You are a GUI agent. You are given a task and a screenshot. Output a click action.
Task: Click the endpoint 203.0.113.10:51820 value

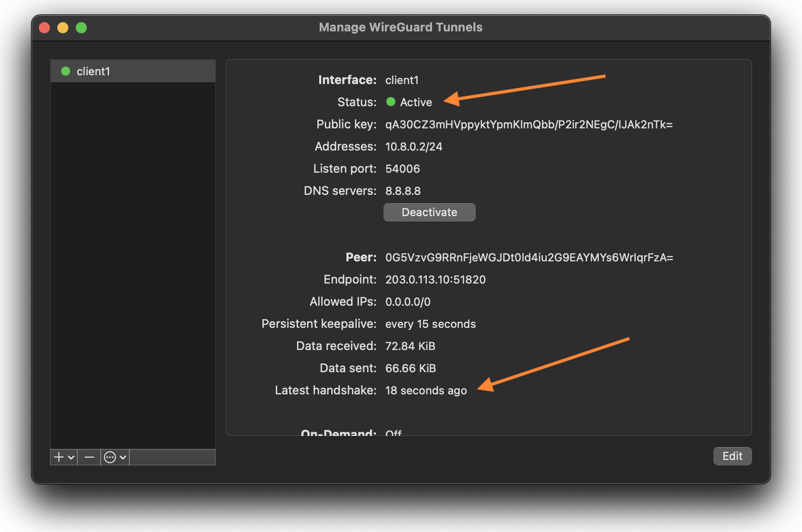tap(435, 280)
